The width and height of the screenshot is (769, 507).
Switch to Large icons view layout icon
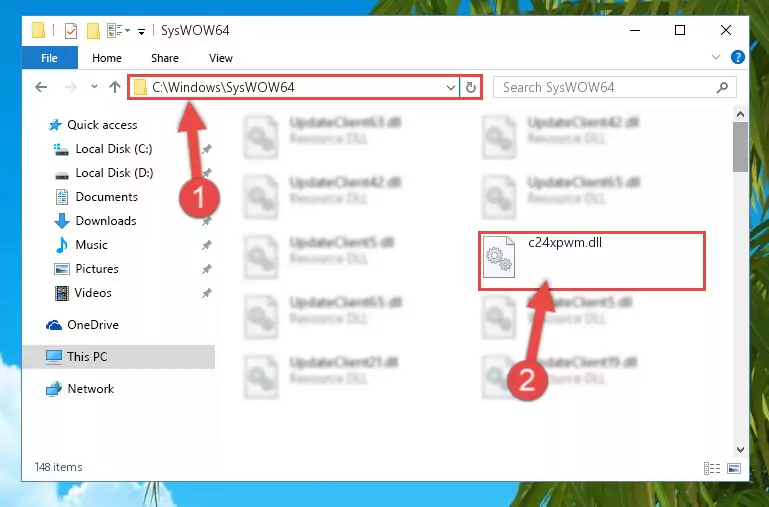[734, 468]
